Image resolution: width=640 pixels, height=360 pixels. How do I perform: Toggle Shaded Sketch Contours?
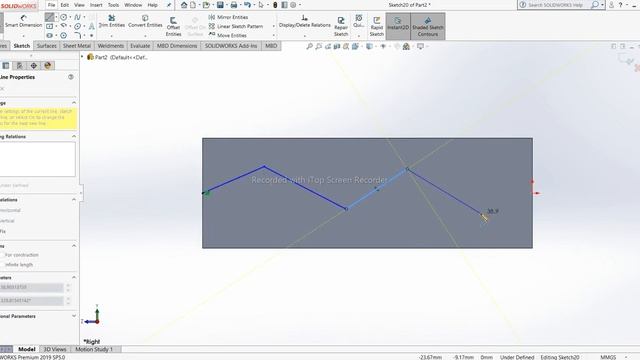tap(428, 27)
